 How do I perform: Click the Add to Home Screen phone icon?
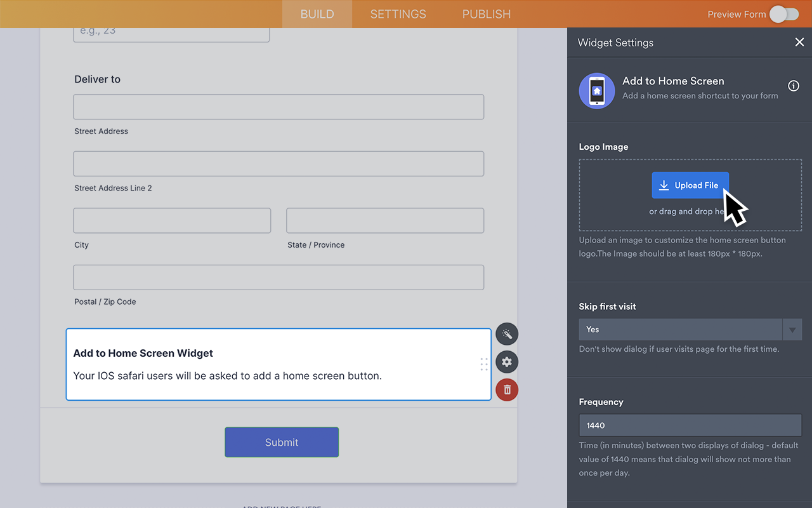(596, 91)
